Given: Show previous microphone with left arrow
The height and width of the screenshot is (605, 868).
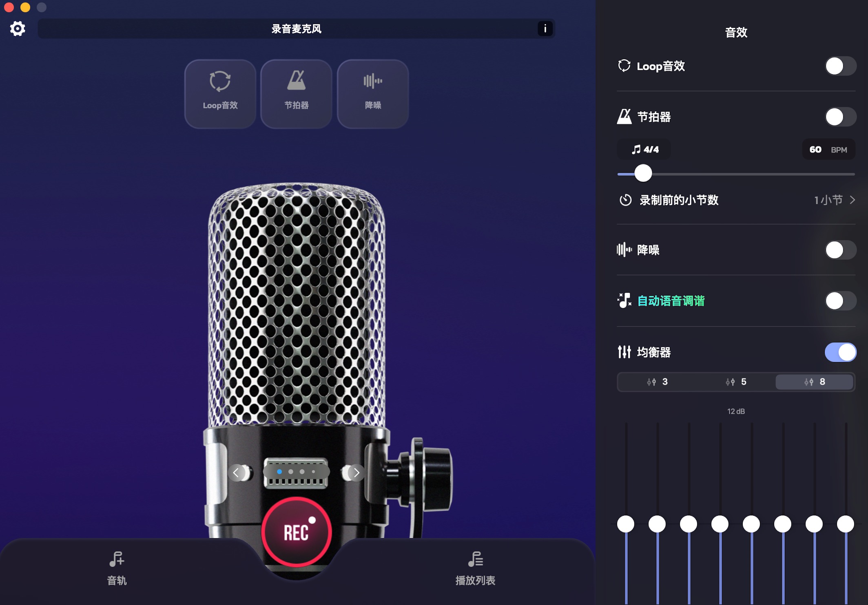Looking at the screenshot, I should (x=236, y=473).
